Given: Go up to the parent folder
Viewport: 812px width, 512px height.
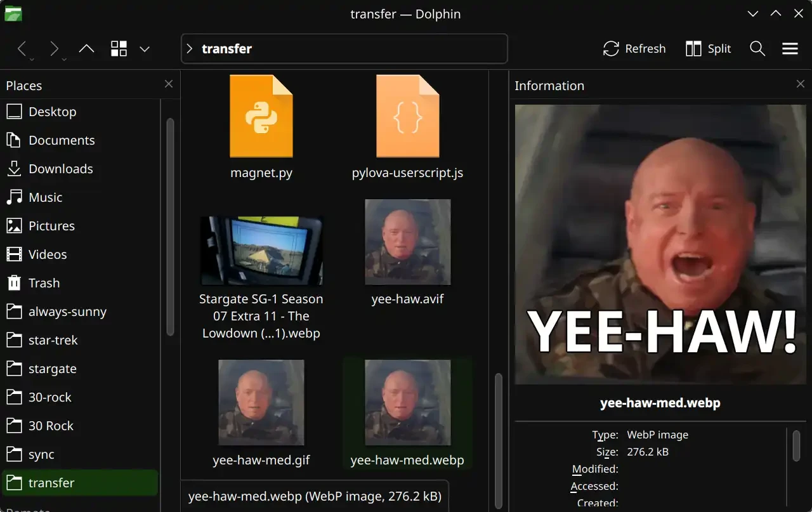Looking at the screenshot, I should [86, 49].
